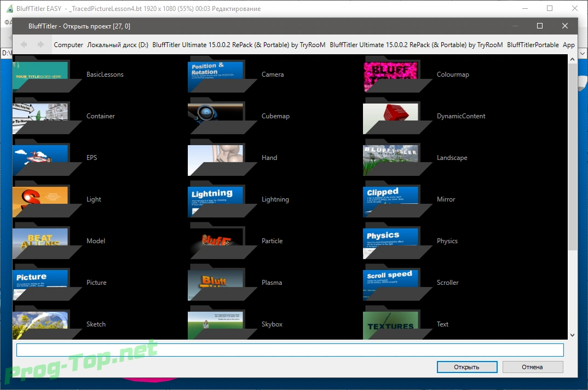
Task: Open the Mirror folder icon
Action: pyautogui.click(x=397, y=199)
